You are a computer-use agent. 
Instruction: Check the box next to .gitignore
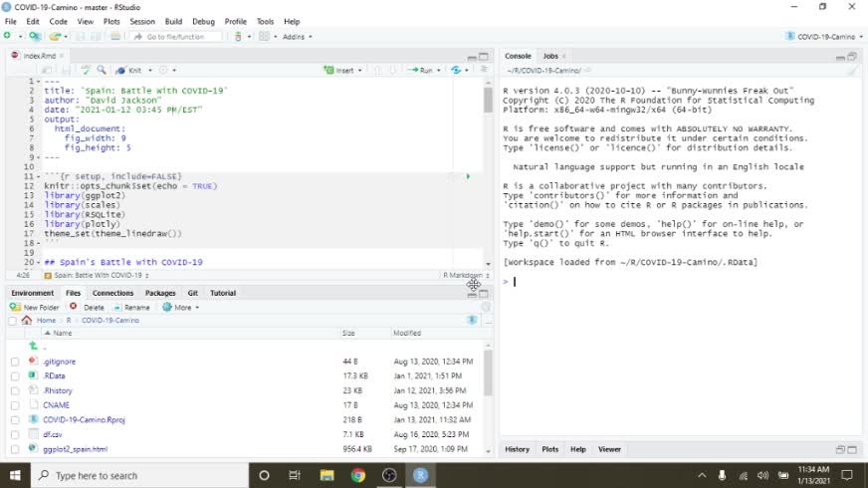tap(15, 362)
